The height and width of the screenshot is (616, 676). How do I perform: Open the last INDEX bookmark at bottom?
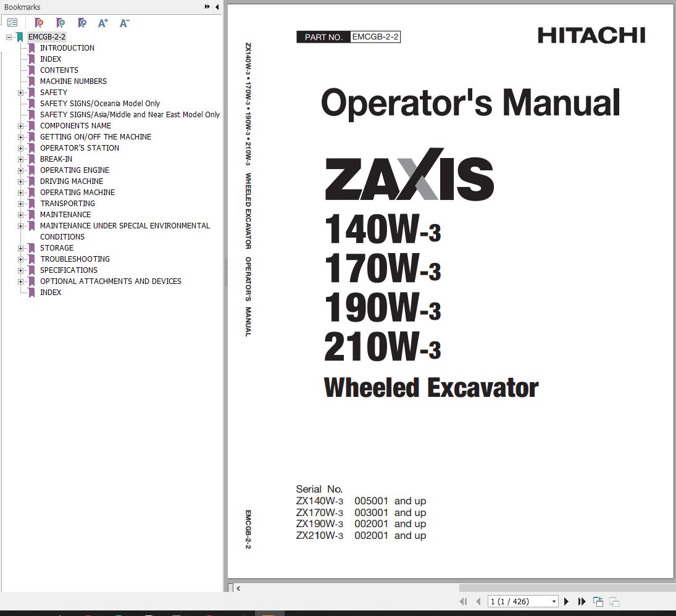coord(51,293)
